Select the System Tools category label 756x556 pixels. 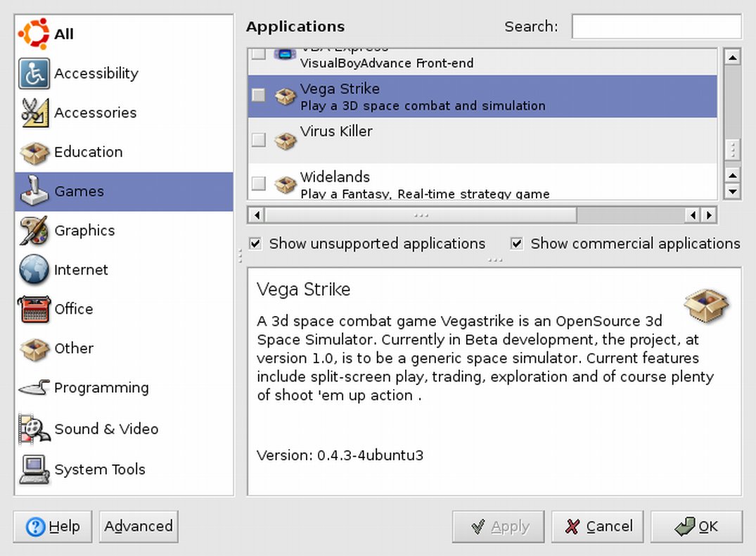tap(100, 469)
